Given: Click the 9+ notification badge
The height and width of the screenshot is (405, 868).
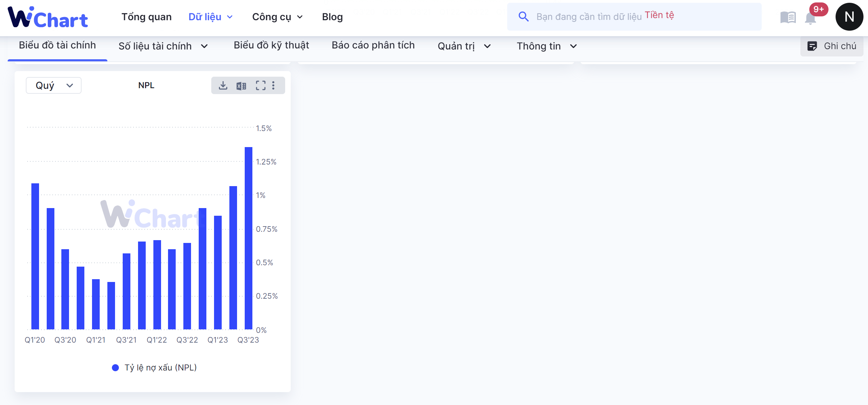Looking at the screenshot, I should (819, 9).
